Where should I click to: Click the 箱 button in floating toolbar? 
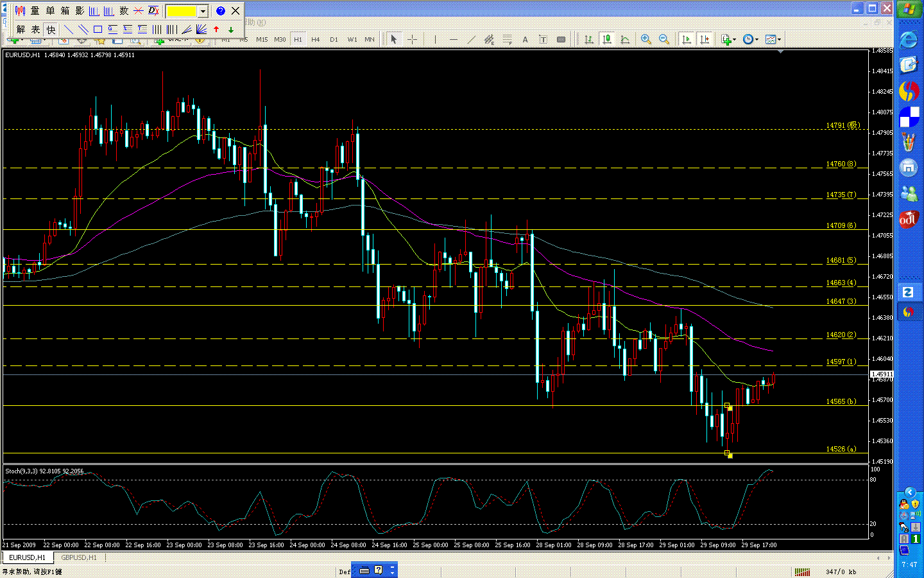pos(65,11)
